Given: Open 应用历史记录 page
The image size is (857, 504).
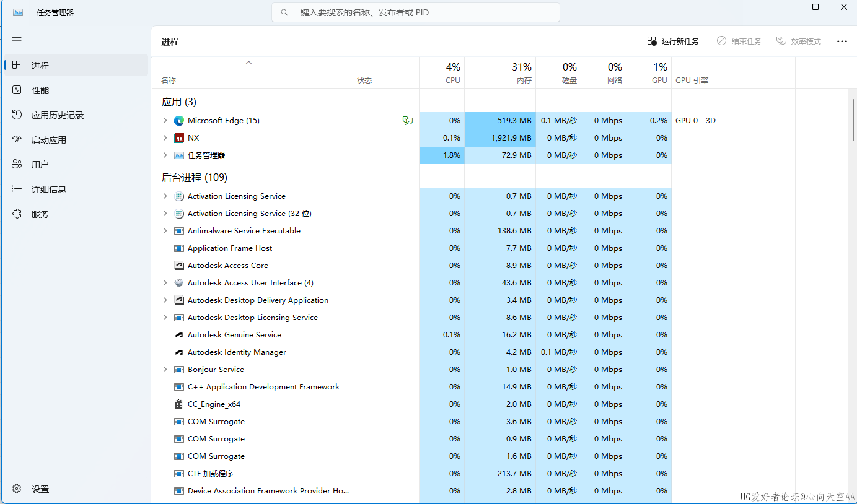Looking at the screenshot, I should click(76, 115).
